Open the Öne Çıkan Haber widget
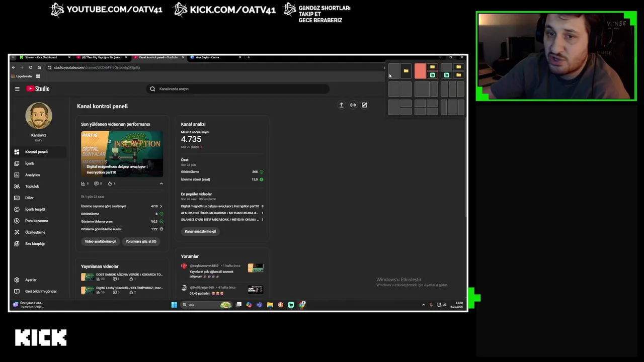Viewport: 644px width, 362px height. point(29,305)
